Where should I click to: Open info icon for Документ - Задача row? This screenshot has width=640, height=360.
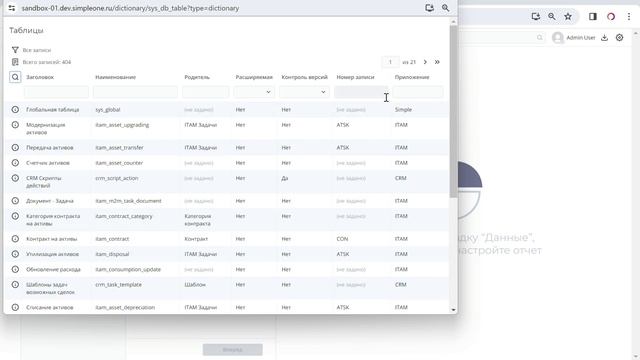[x=15, y=201]
